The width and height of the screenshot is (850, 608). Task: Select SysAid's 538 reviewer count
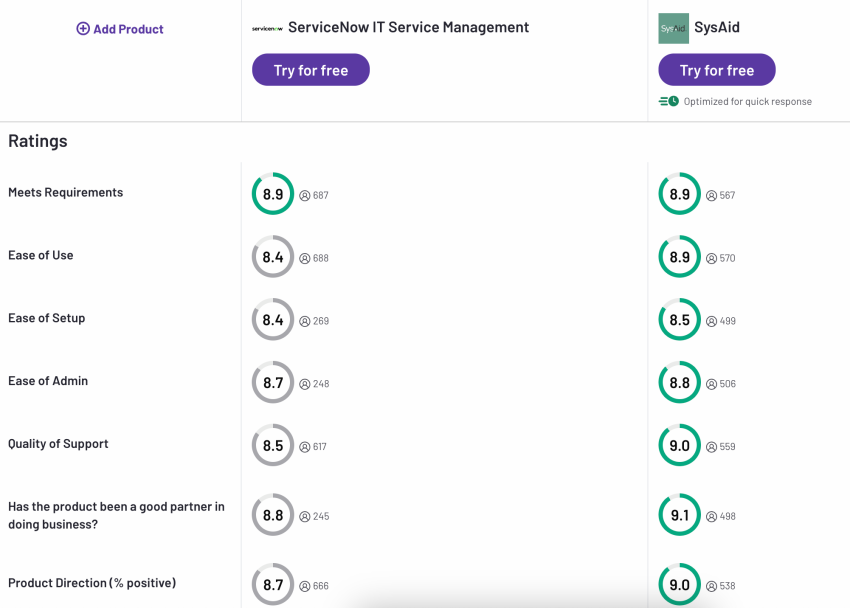click(727, 586)
